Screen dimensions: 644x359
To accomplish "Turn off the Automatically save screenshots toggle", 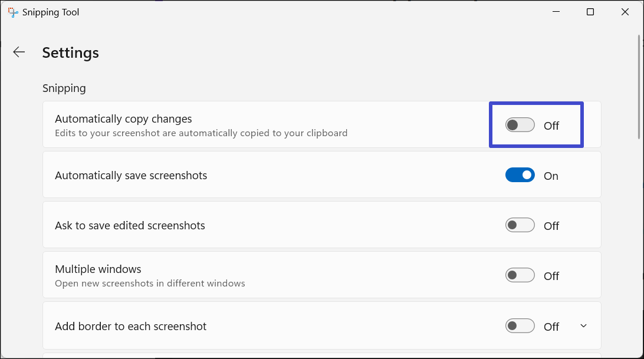I will [520, 175].
